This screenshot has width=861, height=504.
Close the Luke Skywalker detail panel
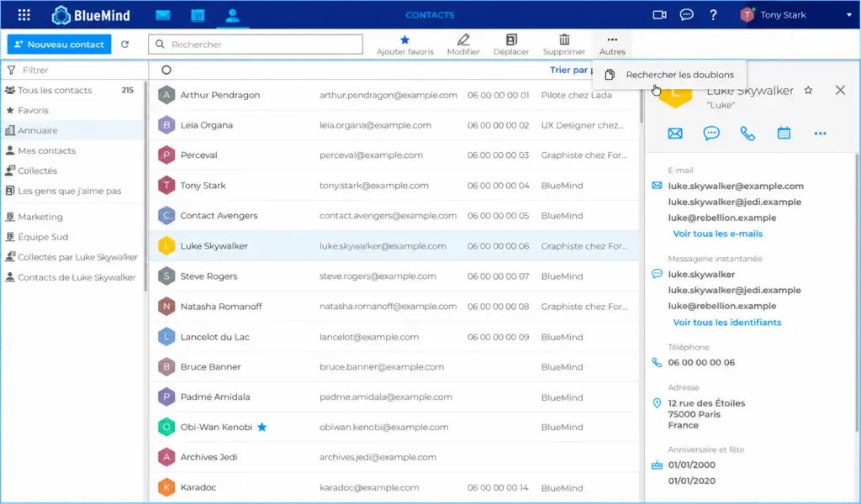(840, 90)
